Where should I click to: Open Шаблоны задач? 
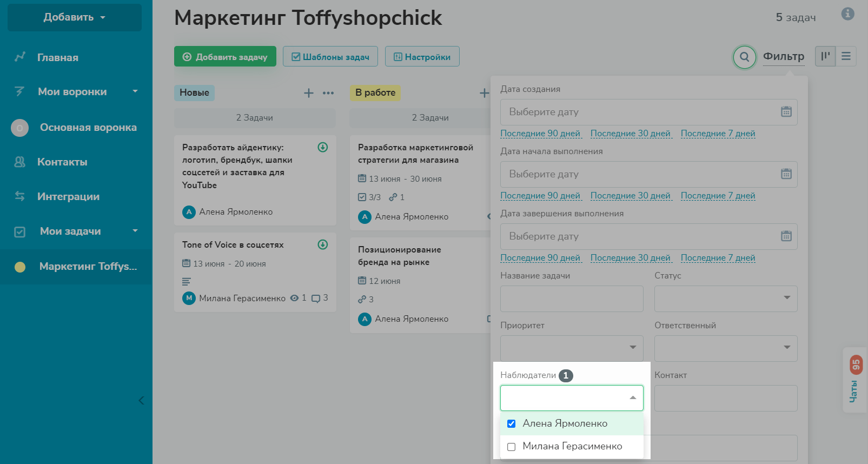(x=330, y=56)
